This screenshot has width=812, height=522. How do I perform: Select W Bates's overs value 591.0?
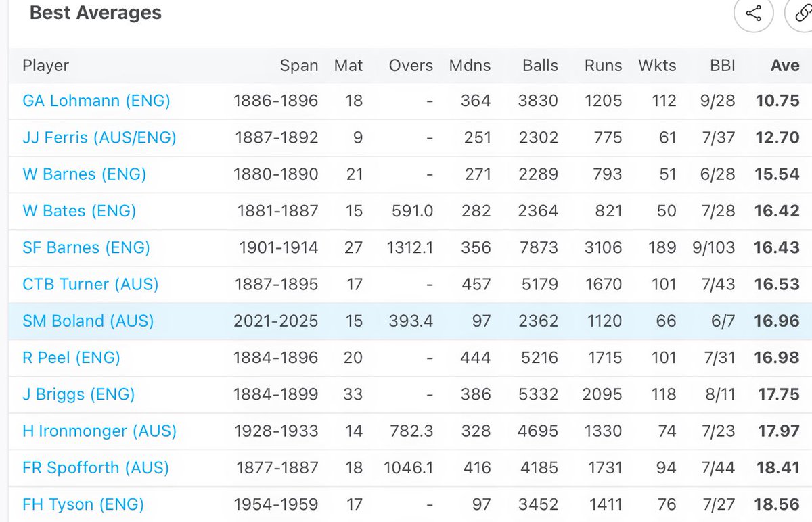click(411, 211)
